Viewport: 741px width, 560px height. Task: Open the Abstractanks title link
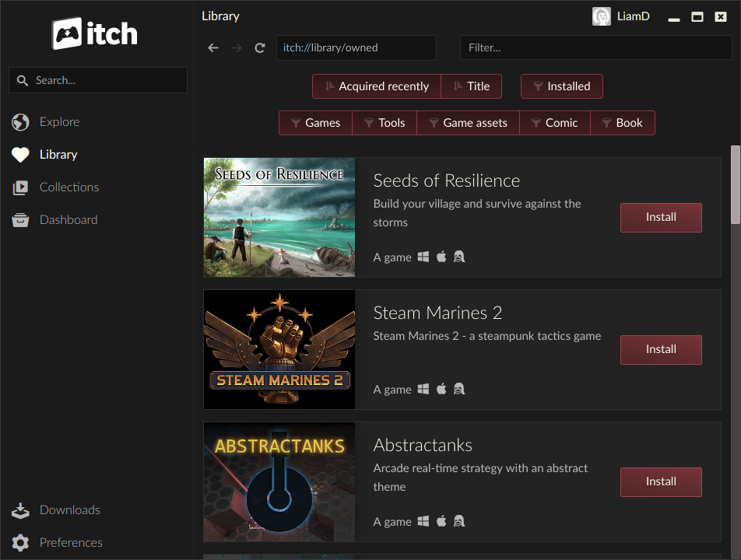click(423, 445)
